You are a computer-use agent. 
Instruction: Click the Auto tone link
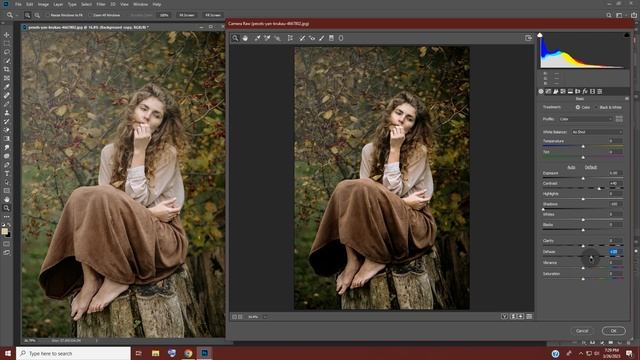pyautogui.click(x=571, y=167)
